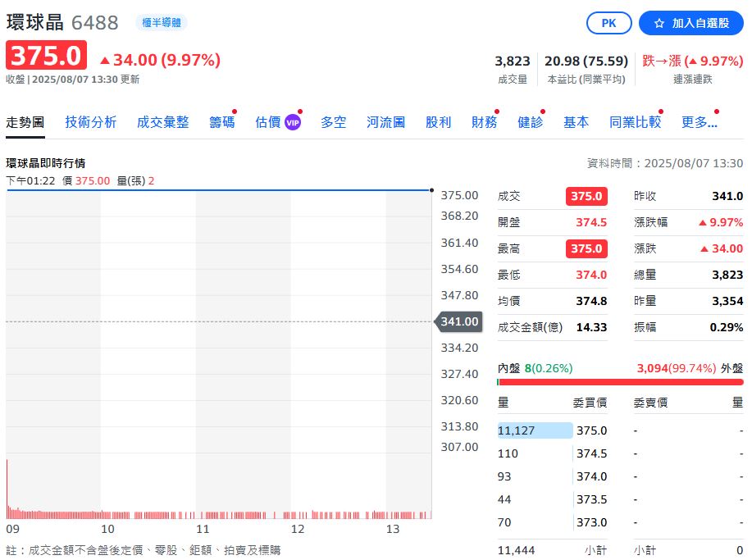This screenshot has width=752, height=560.
Task: Select the 走勢圖 tab
Action: [x=25, y=122]
